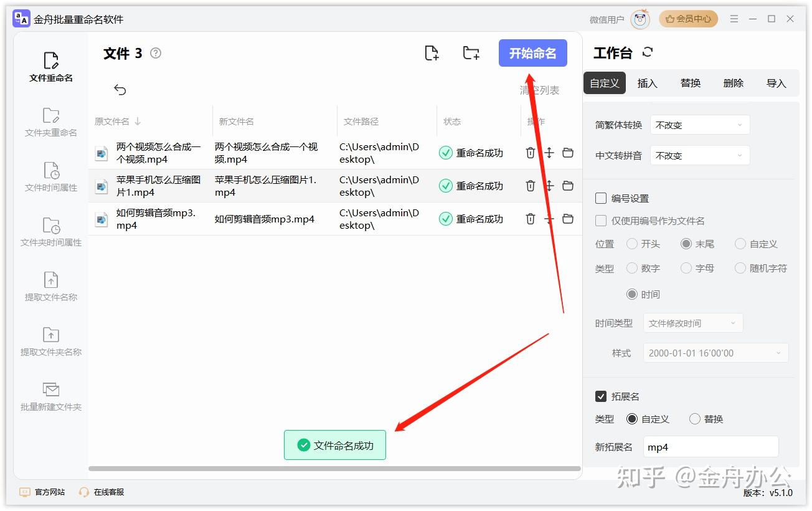Click the add file icon
The image size is (812, 511).
[432, 53]
